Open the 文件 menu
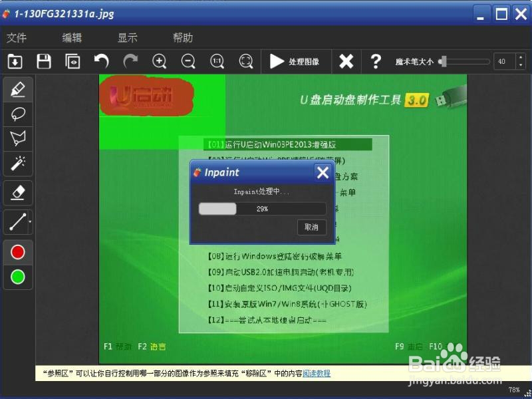Viewport: 532px width, 399px height. click(17, 37)
